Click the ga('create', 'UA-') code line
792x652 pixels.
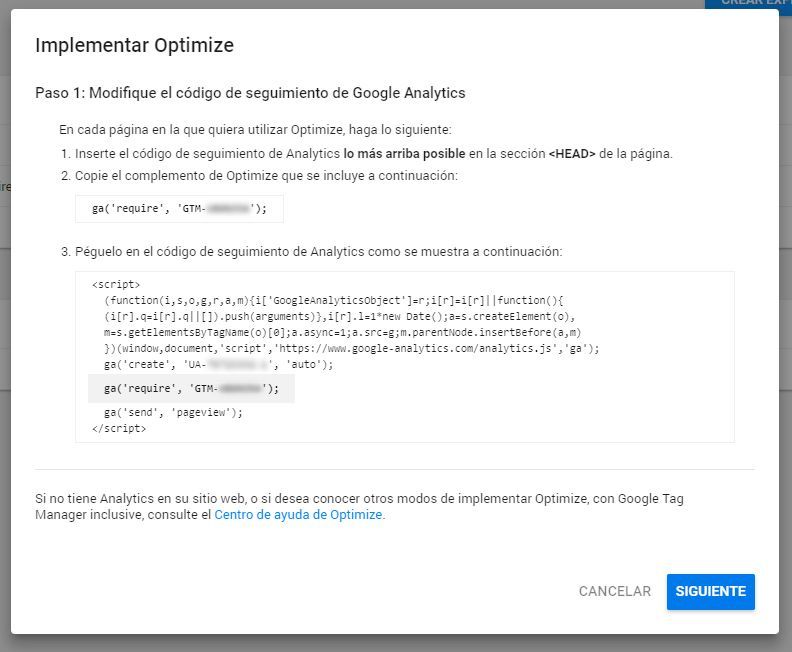tap(218, 365)
